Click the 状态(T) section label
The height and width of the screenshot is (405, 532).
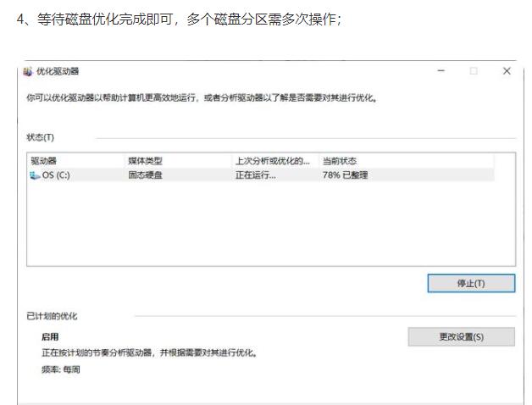[41, 137]
